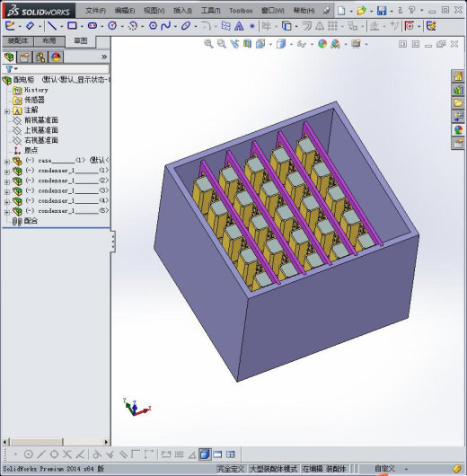Image resolution: width=467 pixels, height=476 pixels.
Task: Choose the Polygon sketch tool
Action: 153,26
